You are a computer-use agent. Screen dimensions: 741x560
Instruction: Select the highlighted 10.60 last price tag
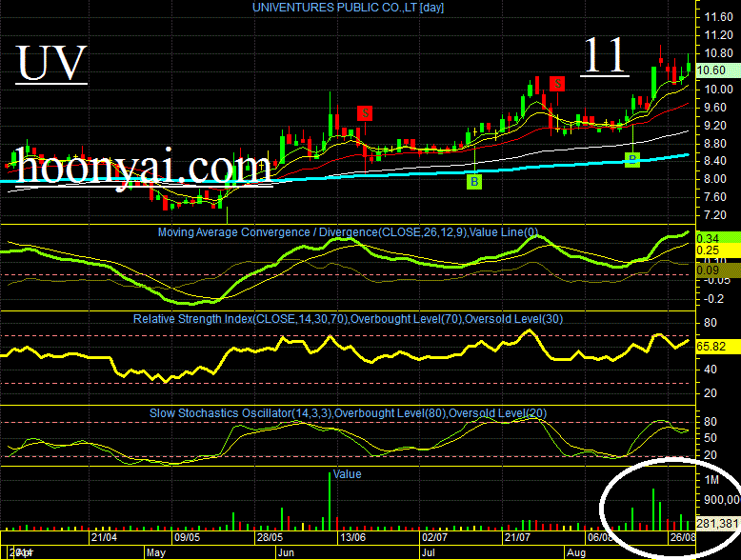(718, 70)
